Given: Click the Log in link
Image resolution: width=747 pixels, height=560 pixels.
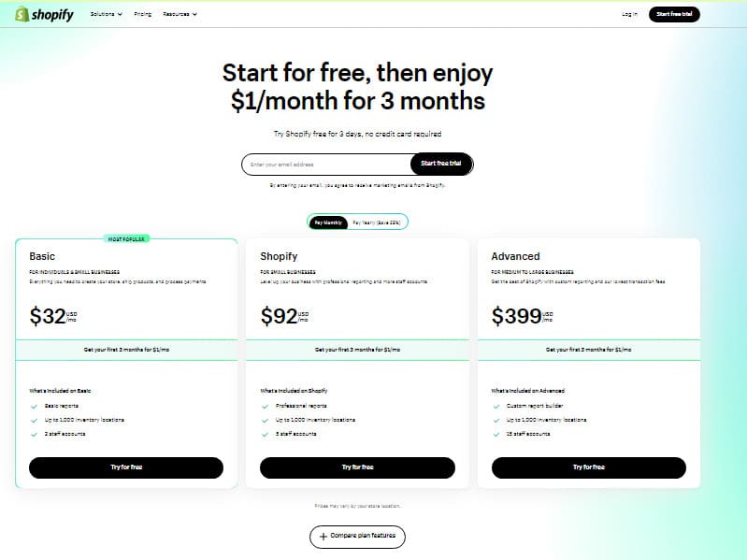Looking at the screenshot, I should click(629, 14).
